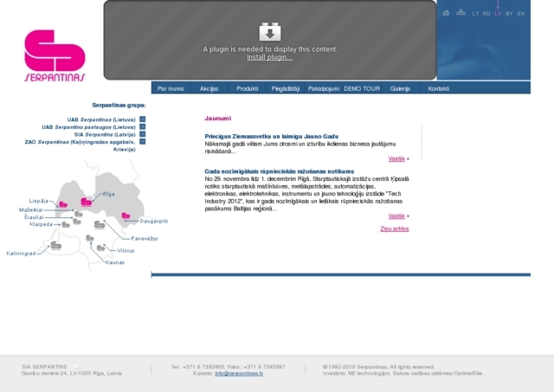
Task: Click the pink Daugavpils marker on the map
Action: (x=126, y=215)
